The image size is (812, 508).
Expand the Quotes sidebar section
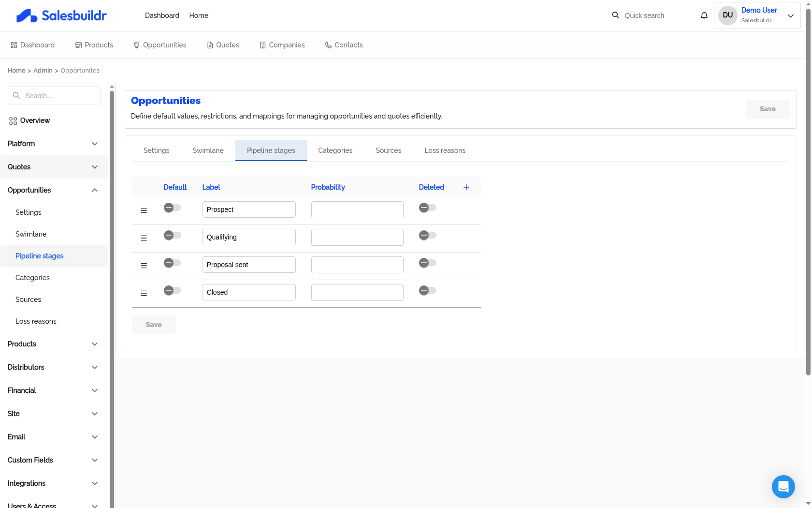53,167
